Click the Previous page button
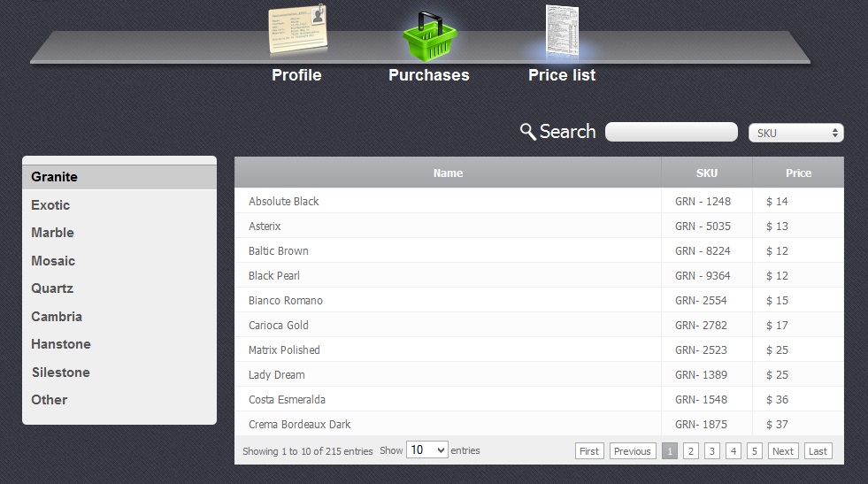The width and height of the screenshot is (868, 484). coord(632,451)
